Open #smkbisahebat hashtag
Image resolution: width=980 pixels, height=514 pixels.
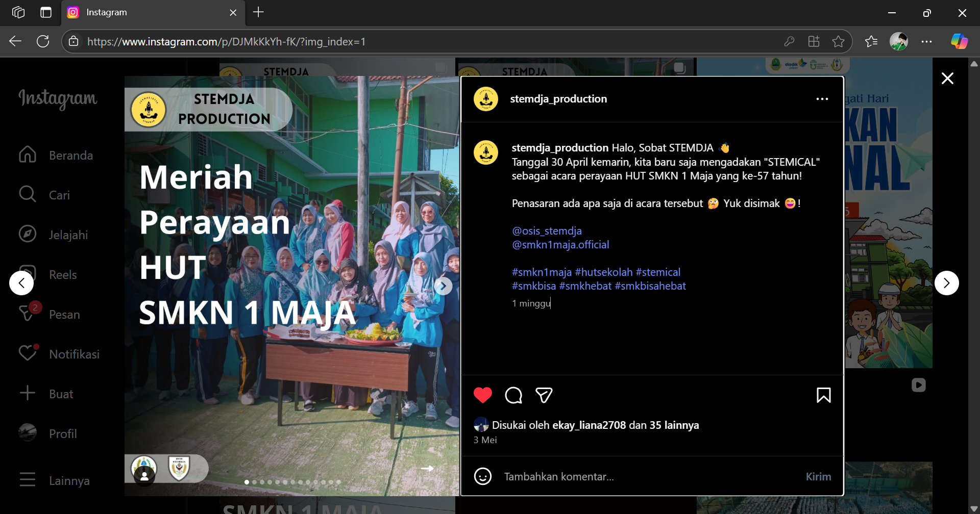point(650,286)
